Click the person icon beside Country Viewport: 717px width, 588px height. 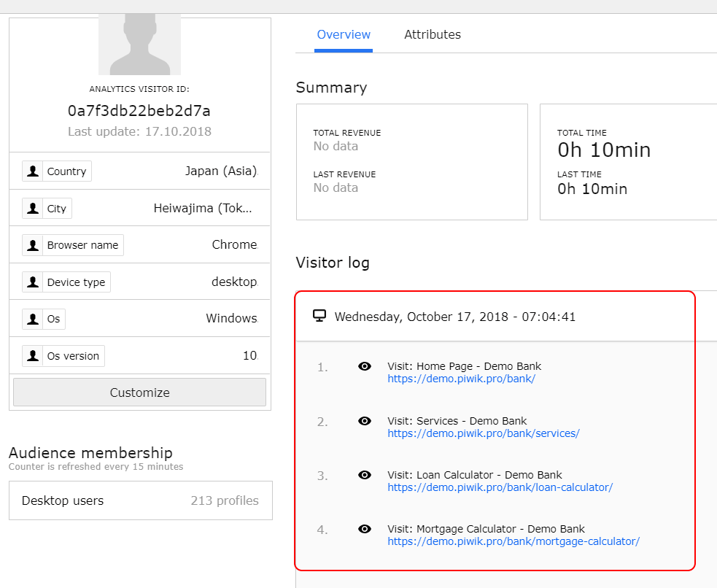click(33, 171)
